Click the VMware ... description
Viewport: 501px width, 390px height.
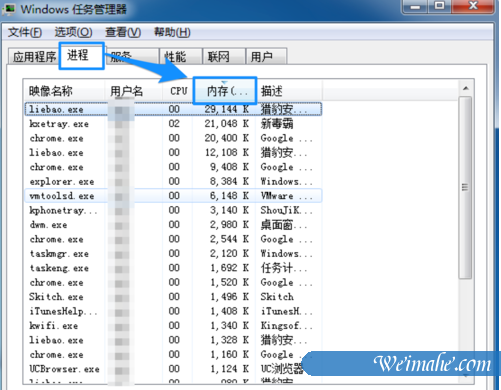click(x=287, y=196)
